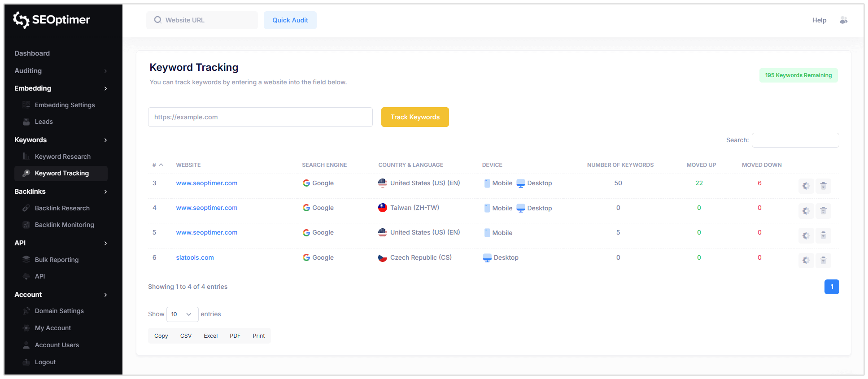Click the table Search box
The image size is (868, 379).
pyautogui.click(x=795, y=140)
